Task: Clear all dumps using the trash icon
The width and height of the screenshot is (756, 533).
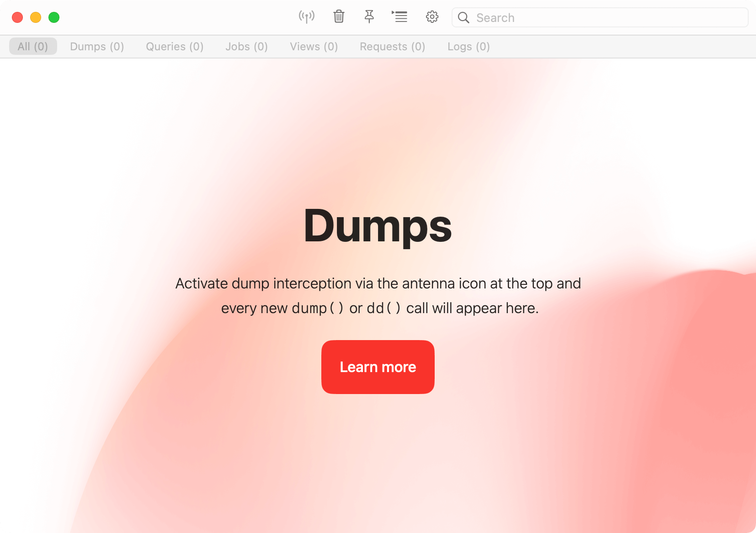Action: (338, 17)
